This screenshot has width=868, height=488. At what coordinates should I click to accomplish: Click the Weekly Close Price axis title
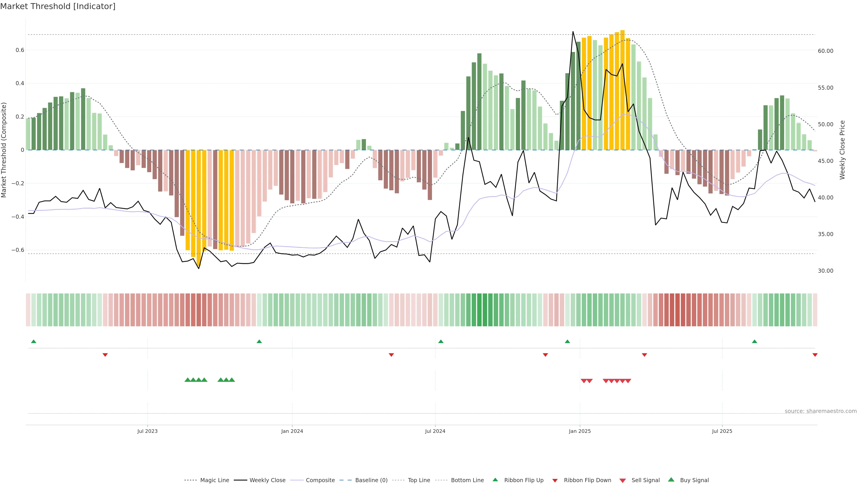tap(842, 150)
